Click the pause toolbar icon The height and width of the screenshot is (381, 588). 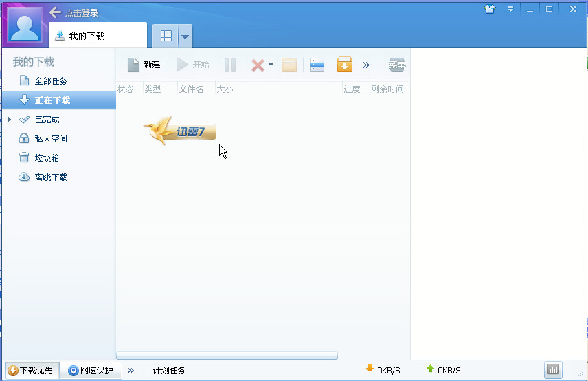click(230, 65)
